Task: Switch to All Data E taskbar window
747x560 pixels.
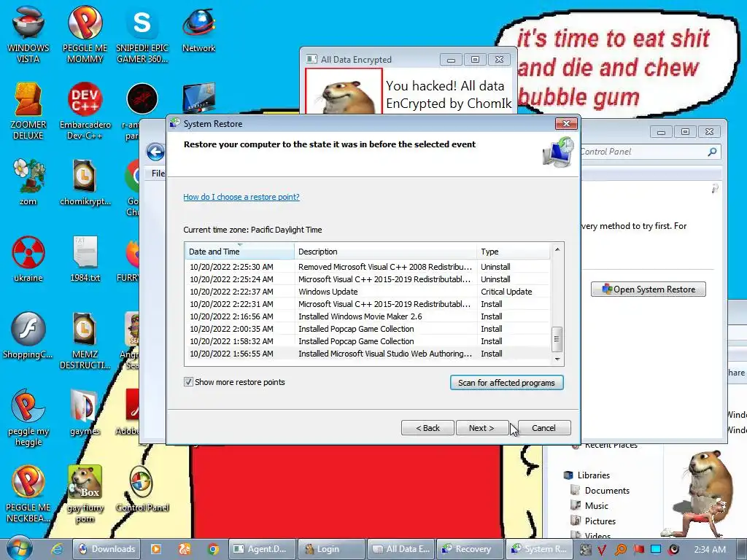Action: point(400,549)
